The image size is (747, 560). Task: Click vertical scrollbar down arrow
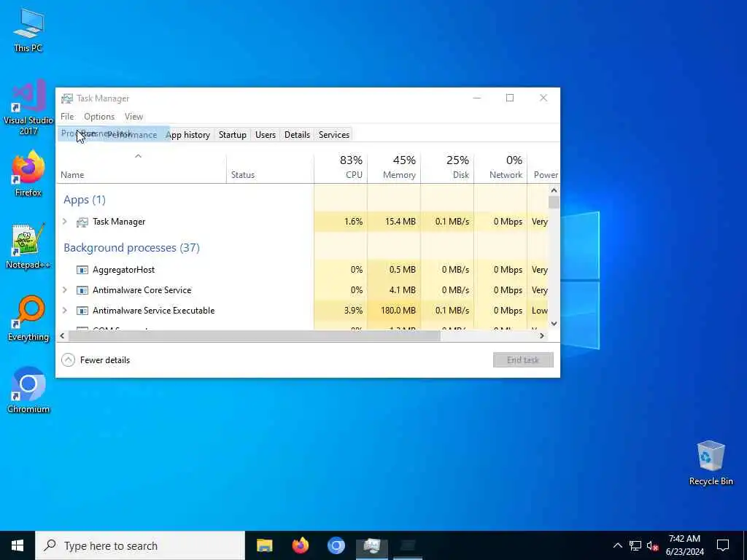[554, 323]
